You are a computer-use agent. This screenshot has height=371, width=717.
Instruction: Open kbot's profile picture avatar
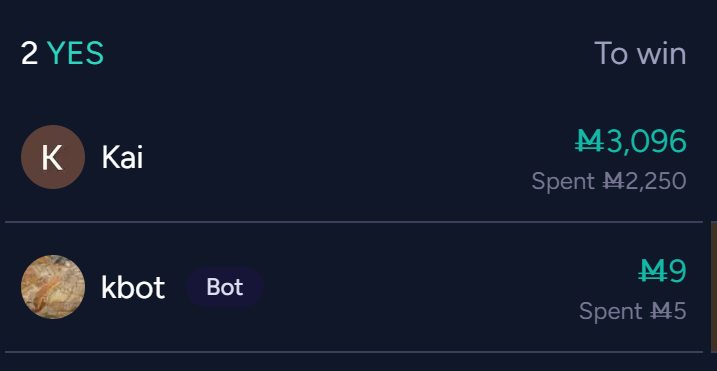53,287
